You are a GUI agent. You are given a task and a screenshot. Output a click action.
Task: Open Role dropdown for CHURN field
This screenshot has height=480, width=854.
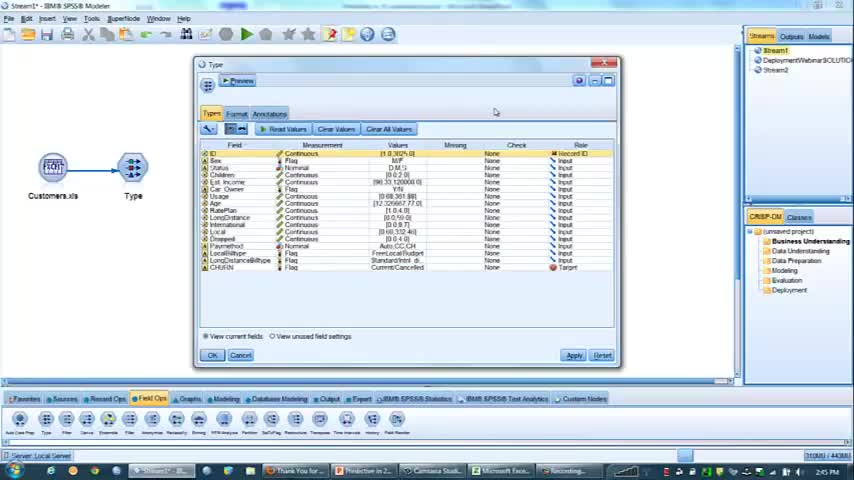click(566, 267)
